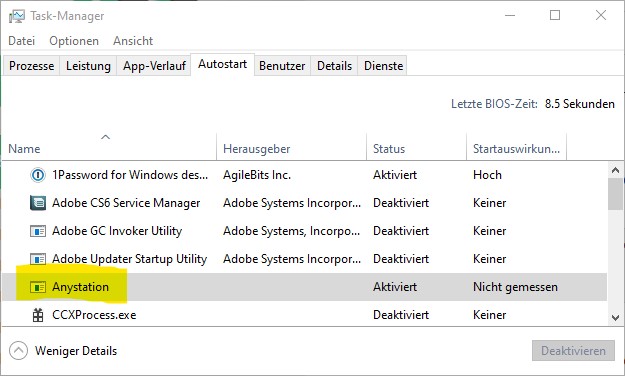Close the Task-Manager window
This screenshot has height=376, width=625.
[x=601, y=16]
